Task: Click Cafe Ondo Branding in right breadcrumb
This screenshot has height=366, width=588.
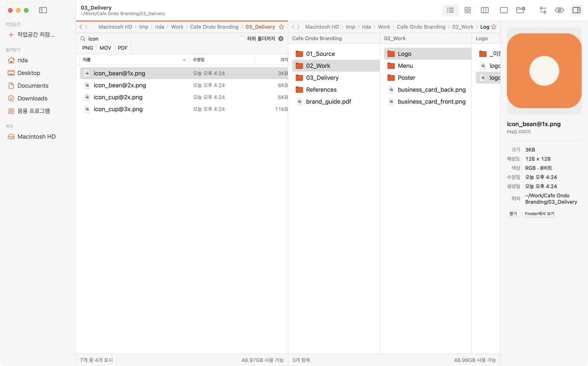Action: pos(421,27)
